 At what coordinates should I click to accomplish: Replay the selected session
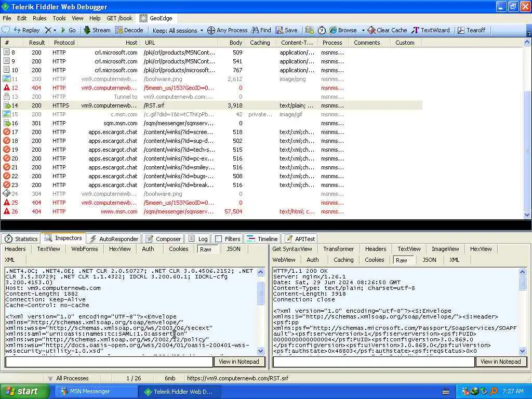click(x=27, y=30)
